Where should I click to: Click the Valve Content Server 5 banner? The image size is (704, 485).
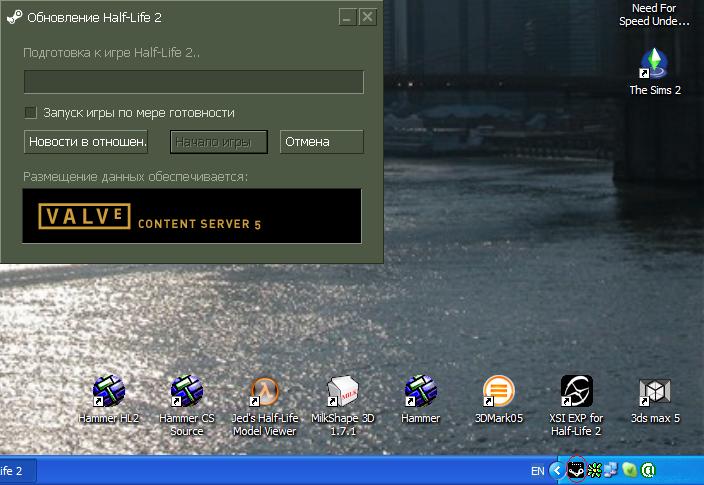coord(192,216)
